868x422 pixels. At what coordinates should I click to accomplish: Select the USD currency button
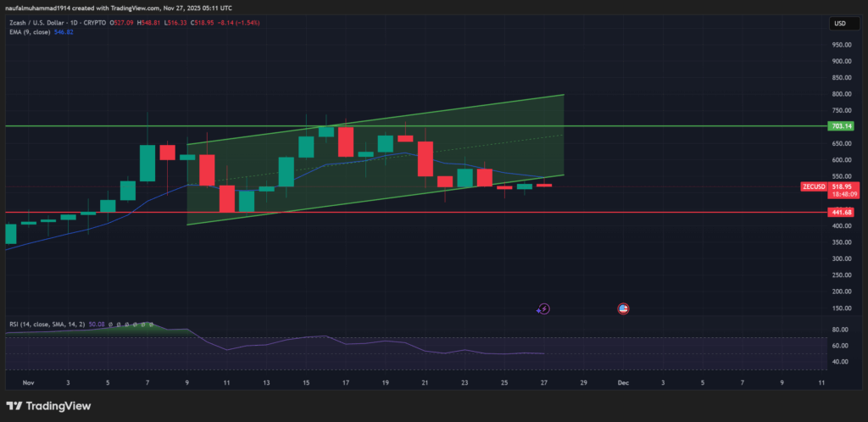pos(842,23)
